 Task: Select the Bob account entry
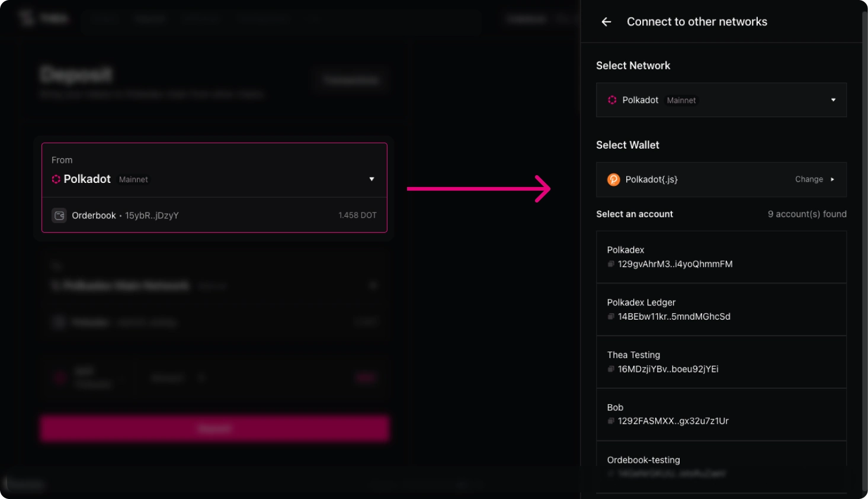tap(721, 414)
